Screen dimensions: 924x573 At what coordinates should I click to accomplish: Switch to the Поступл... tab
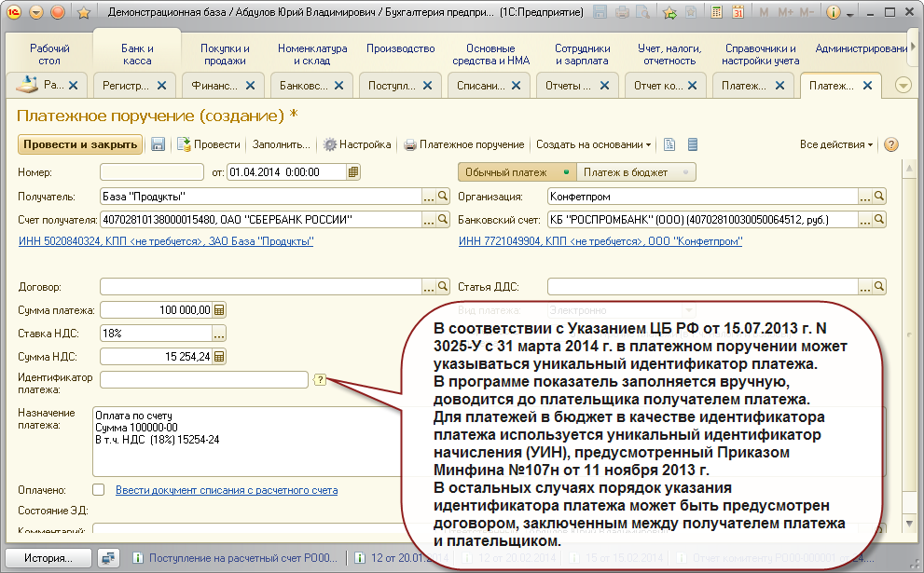point(392,86)
